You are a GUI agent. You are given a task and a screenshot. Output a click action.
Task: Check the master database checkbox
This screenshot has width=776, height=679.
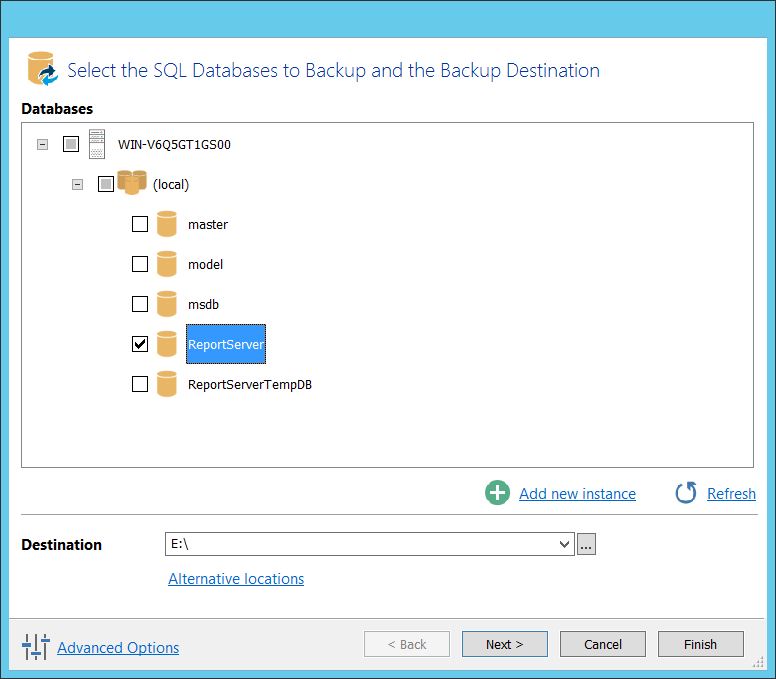point(140,224)
